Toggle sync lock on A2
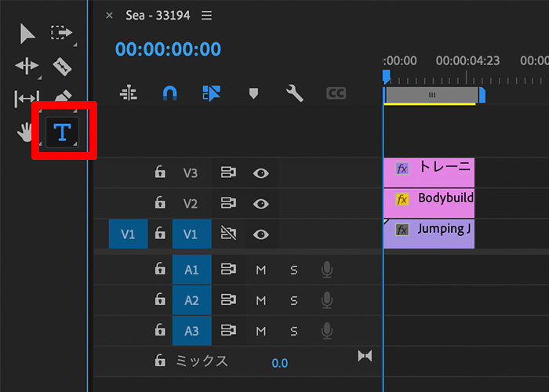 click(x=228, y=299)
